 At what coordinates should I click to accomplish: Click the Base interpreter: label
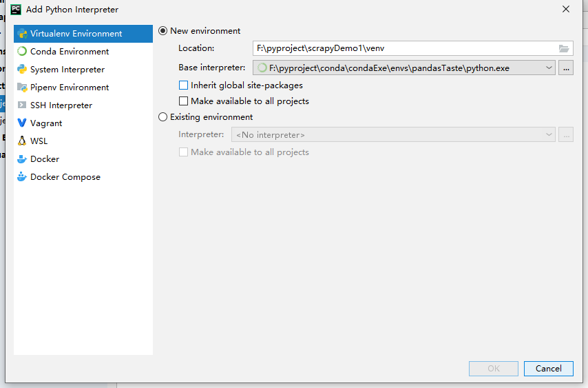(x=212, y=68)
